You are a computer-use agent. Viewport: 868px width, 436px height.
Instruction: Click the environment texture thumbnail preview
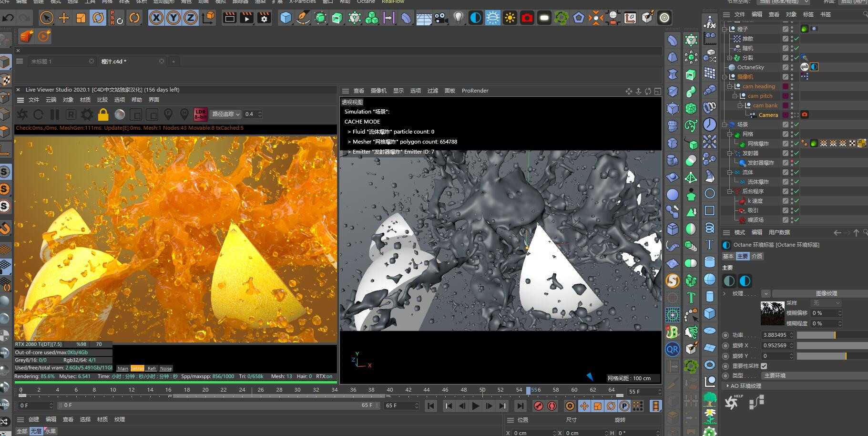tap(772, 313)
